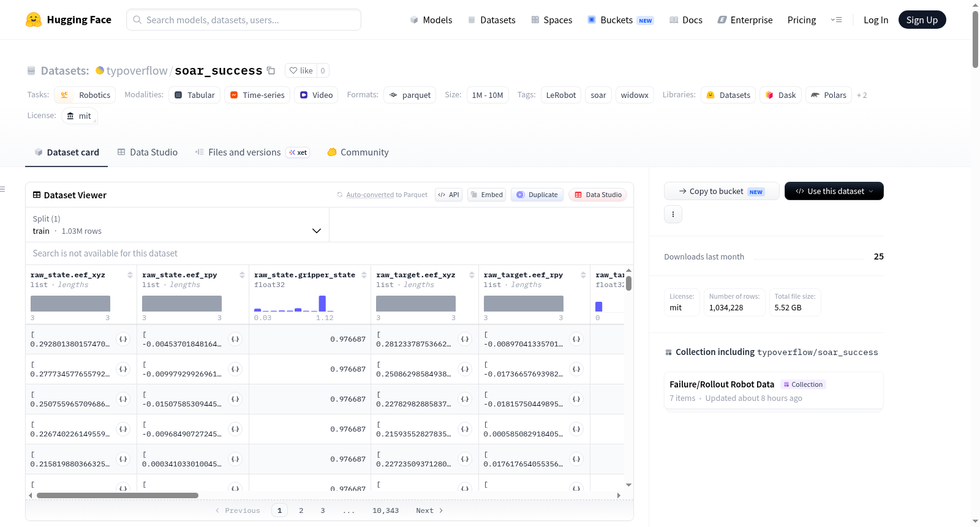The height and width of the screenshot is (527, 980).
Task: Click the table horizontal scrollbar thumb
Action: click(118, 495)
